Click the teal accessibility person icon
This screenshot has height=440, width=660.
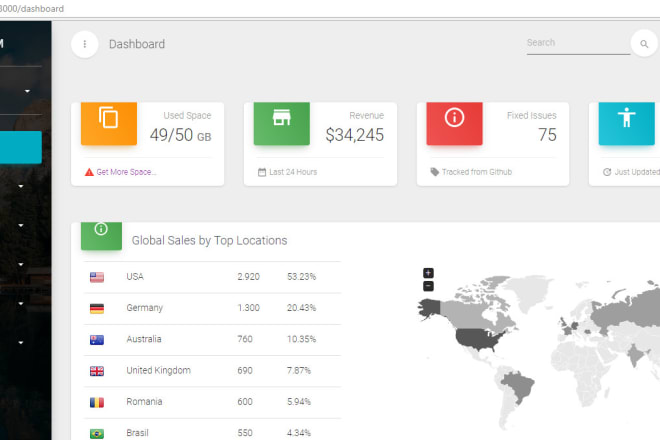(x=626, y=117)
